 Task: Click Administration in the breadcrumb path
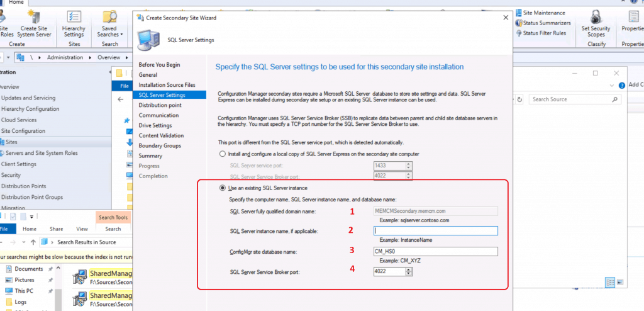point(65,57)
